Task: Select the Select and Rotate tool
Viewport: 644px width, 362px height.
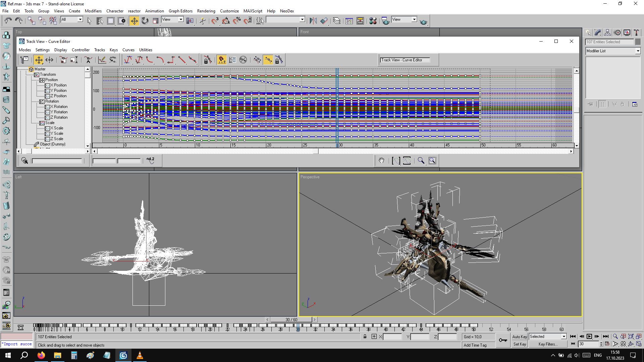Action: (x=145, y=21)
